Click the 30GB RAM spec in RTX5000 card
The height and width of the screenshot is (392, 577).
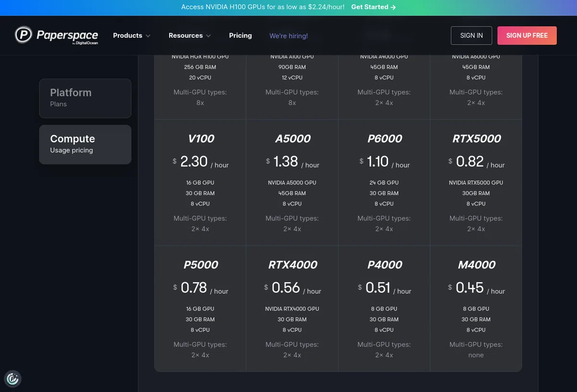coord(476,193)
